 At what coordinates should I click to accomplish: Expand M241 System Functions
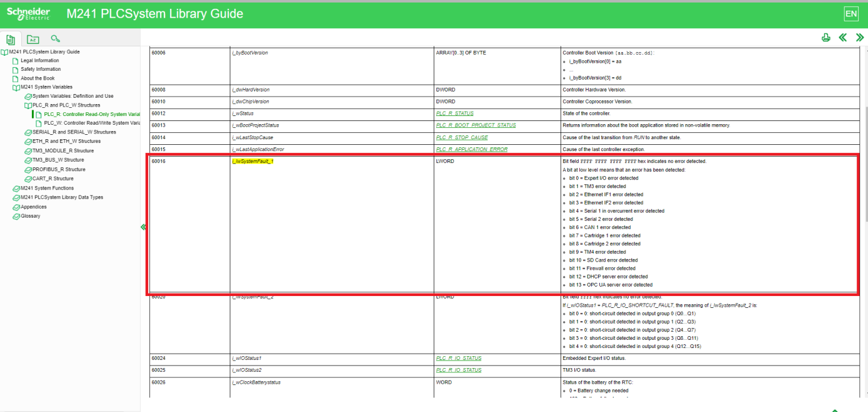pyautogui.click(x=16, y=188)
